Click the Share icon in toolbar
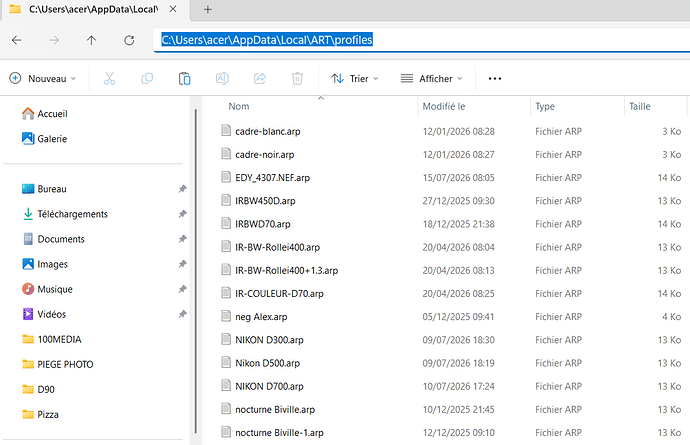The height and width of the screenshot is (445, 690). point(260,78)
